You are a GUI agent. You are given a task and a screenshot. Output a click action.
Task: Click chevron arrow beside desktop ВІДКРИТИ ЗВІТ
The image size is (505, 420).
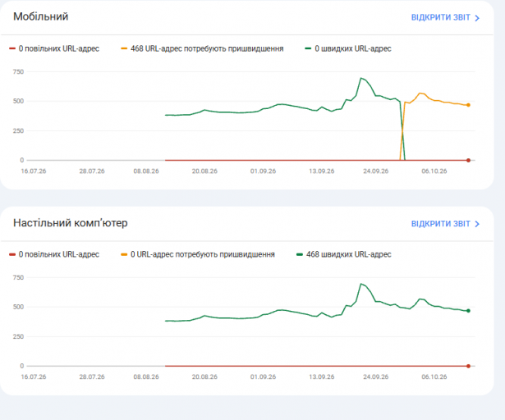pos(477,224)
